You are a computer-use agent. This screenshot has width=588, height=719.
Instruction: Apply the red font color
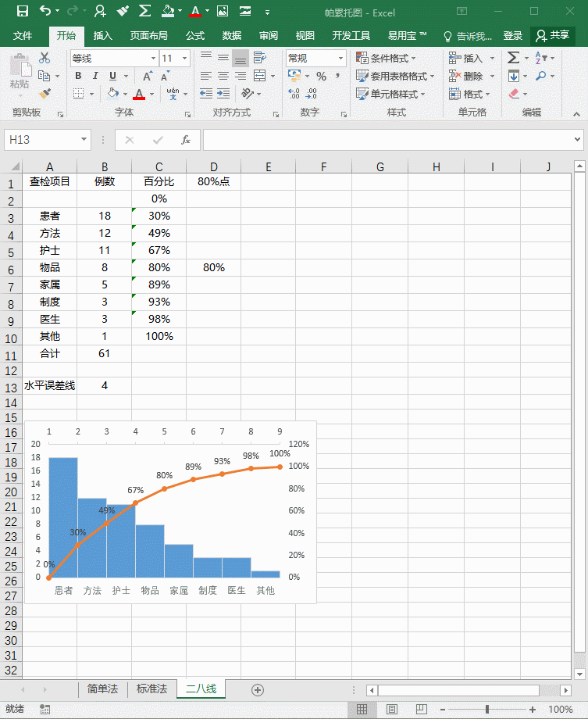[x=139, y=94]
